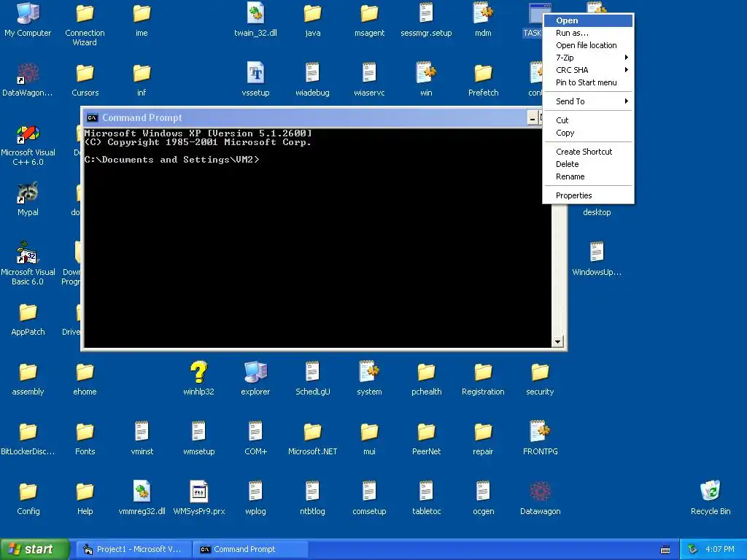
Task: Select the Microsoft Visual Basic 6.0 shortcut
Action: 28,253
